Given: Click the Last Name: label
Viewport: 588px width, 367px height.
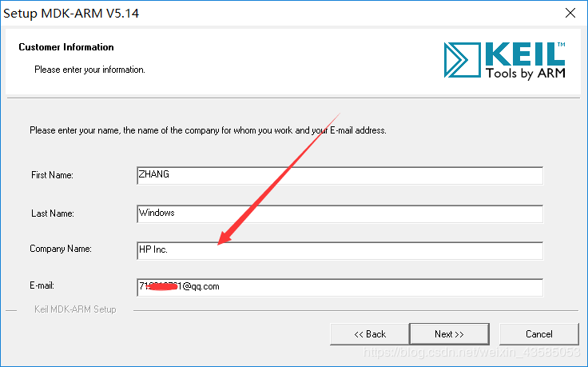Looking at the screenshot, I should (x=53, y=213).
